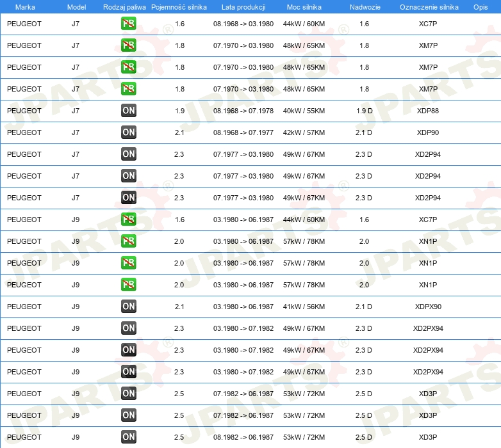501x448 pixels.
Task: Click the 2.1 D body cell in XDP90 row
Action: [x=364, y=132]
